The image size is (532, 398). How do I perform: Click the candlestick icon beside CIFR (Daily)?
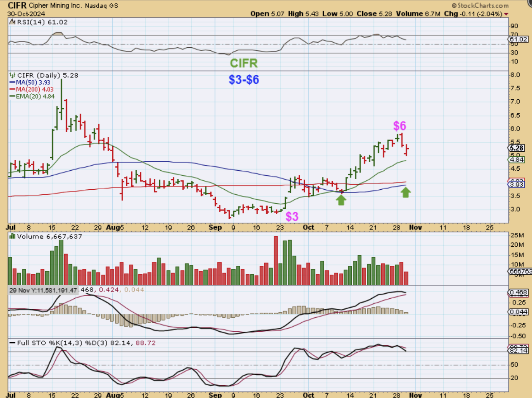pos(11,75)
